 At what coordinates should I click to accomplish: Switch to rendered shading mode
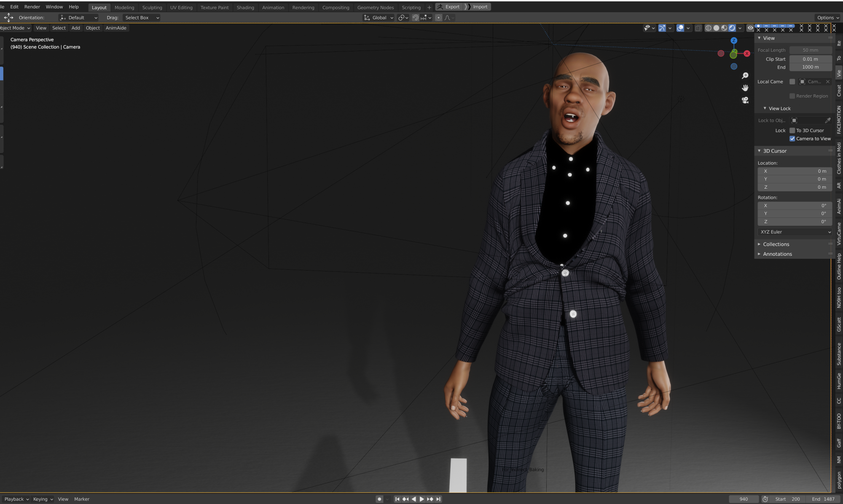pyautogui.click(x=732, y=28)
